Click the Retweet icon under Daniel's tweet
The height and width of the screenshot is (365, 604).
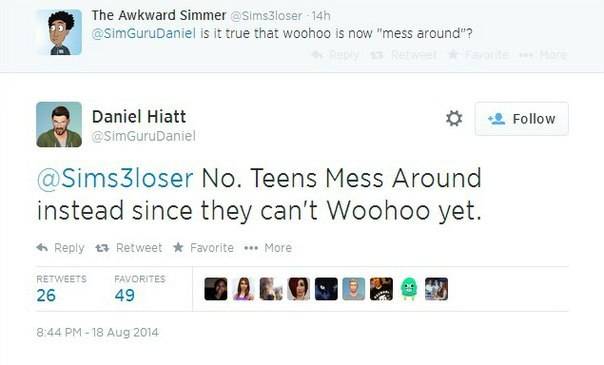[x=102, y=248]
